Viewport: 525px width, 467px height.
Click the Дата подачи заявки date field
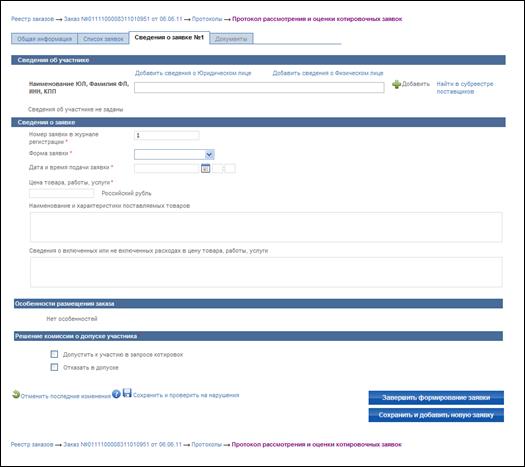point(167,169)
